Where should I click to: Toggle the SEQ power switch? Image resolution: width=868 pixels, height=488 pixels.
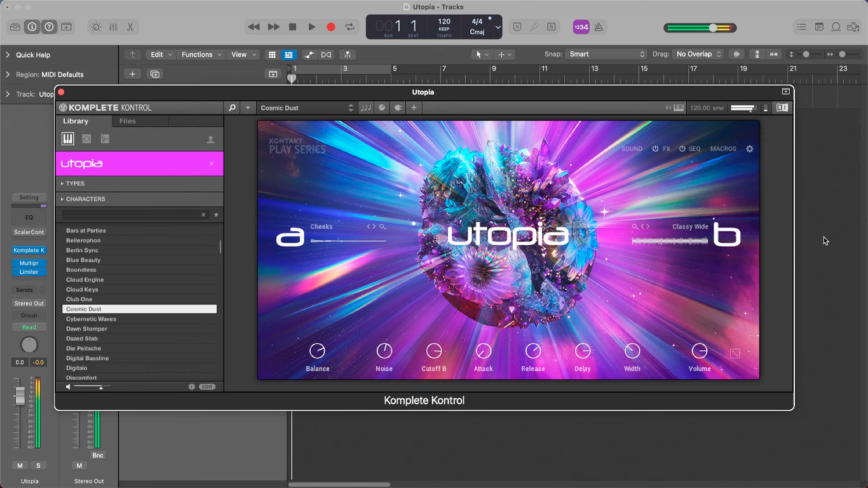(682, 149)
